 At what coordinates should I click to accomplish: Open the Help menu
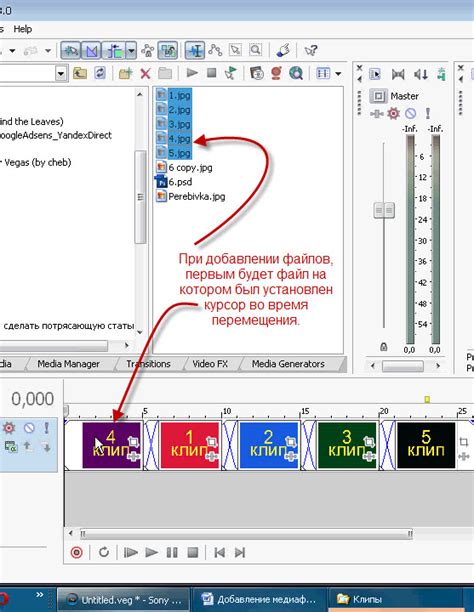(x=23, y=29)
